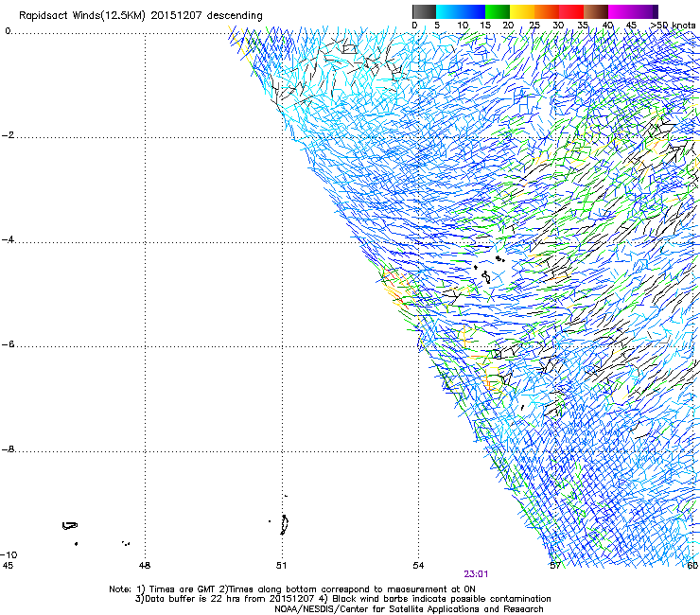Click the '-4' latitude axis label
700x615 pixels.
click(x=8, y=239)
